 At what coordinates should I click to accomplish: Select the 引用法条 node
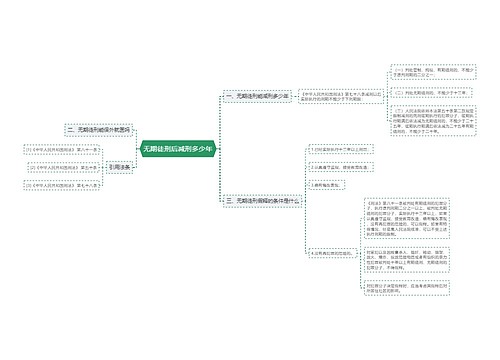point(119,167)
